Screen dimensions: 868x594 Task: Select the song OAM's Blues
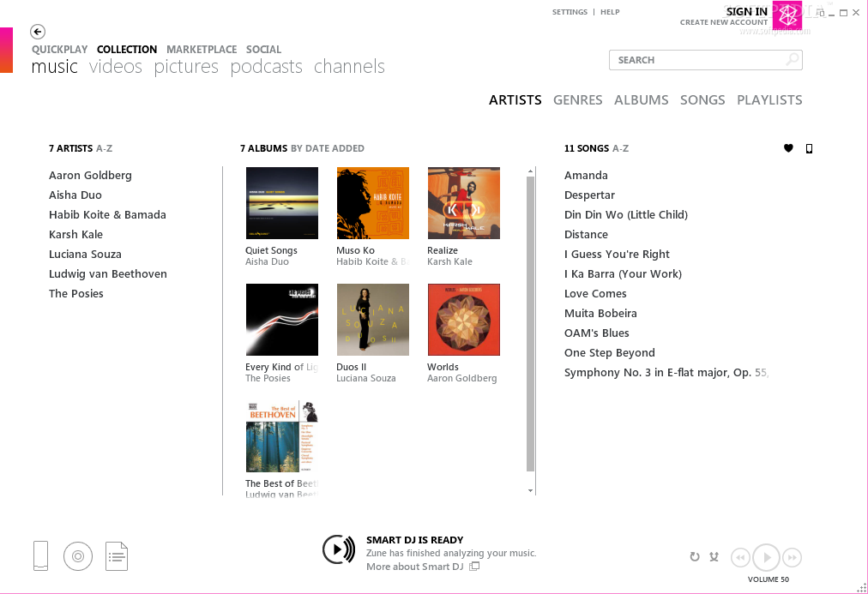click(x=597, y=333)
